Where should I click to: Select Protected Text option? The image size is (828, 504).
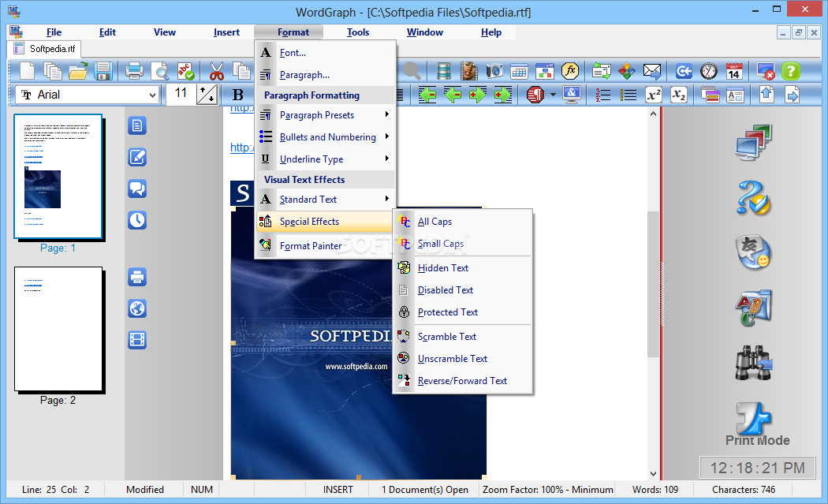pos(463,312)
